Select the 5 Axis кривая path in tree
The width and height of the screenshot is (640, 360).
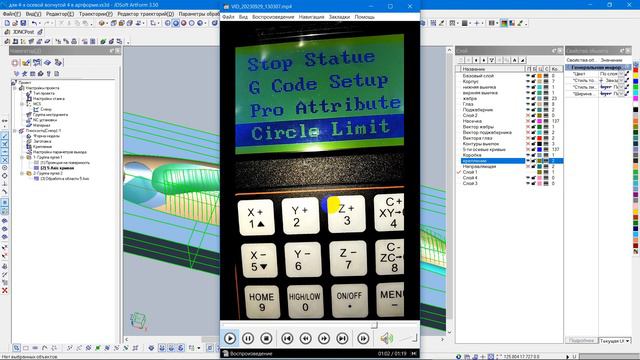point(57,168)
